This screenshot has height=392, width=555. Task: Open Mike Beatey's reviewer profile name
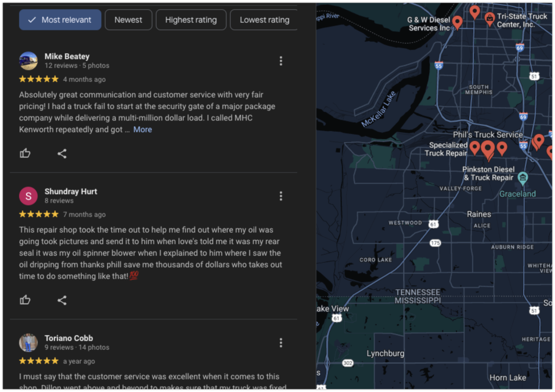coord(67,56)
